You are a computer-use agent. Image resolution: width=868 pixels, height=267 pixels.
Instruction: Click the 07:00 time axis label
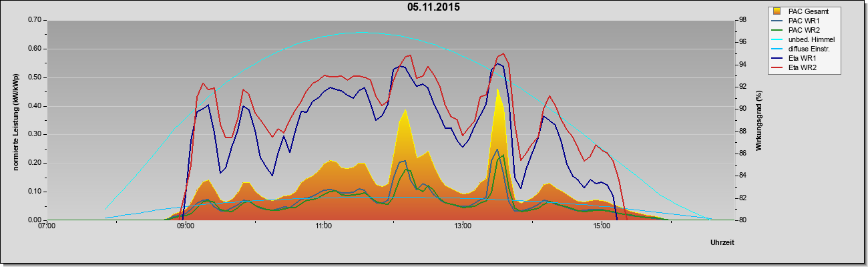point(47,227)
